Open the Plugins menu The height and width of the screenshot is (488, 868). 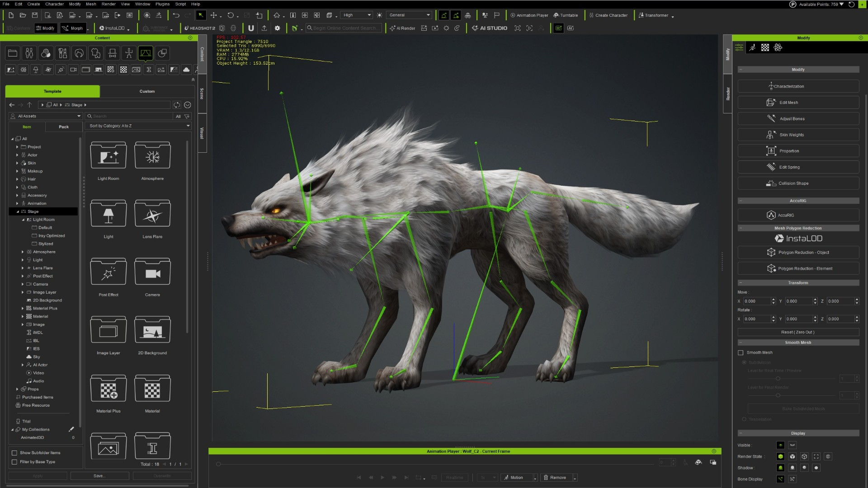pos(162,4)
